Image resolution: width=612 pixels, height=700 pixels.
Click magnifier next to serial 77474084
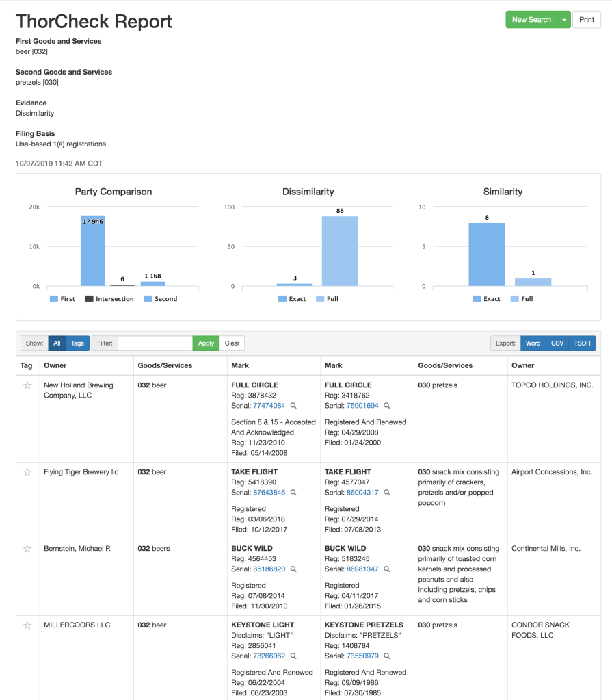[x=293, y=406]
